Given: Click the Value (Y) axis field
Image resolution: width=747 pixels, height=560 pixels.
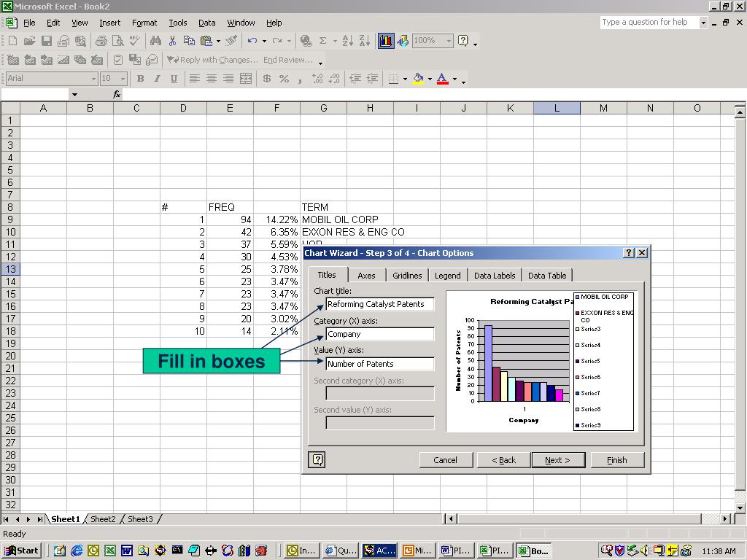Looking at the screenshot, I should [x=379, y=364].
